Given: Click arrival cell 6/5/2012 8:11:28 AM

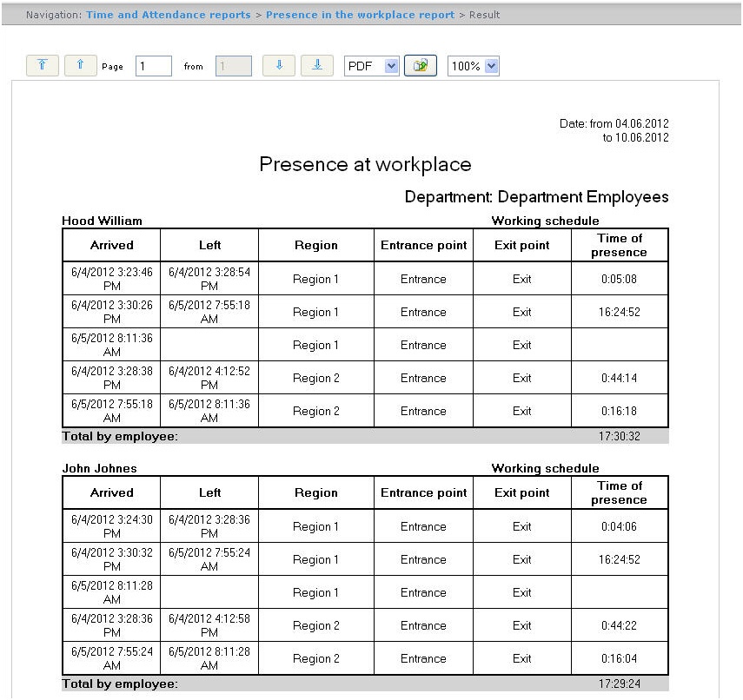Looking at the screenshot, I should click(x=112, y=592).
